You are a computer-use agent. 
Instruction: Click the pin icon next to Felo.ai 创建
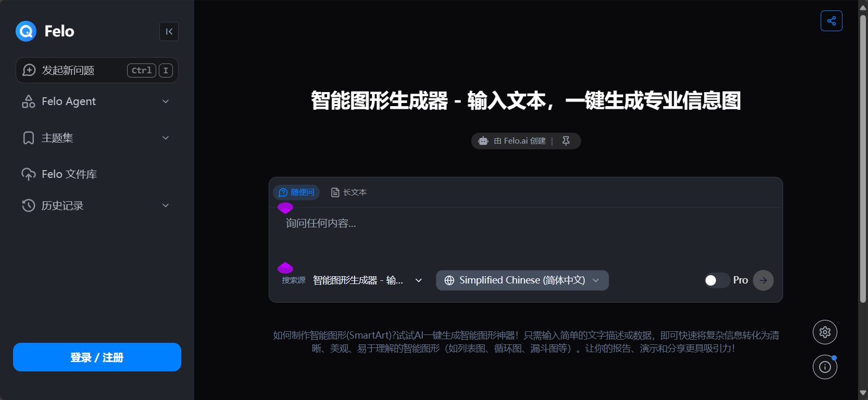point(566,141)
